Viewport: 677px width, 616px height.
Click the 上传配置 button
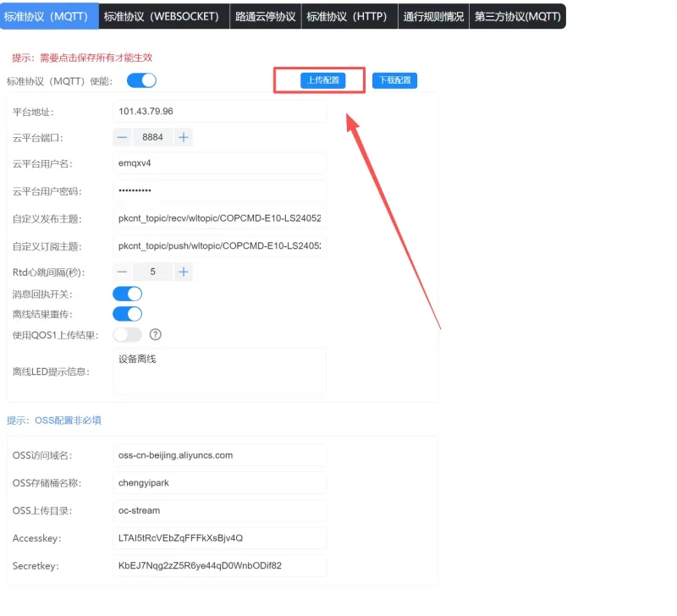point(322,80)
